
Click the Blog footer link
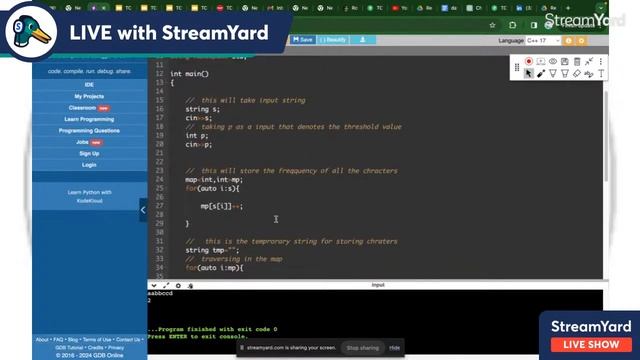pyautogui.click(x=73, y=340)
